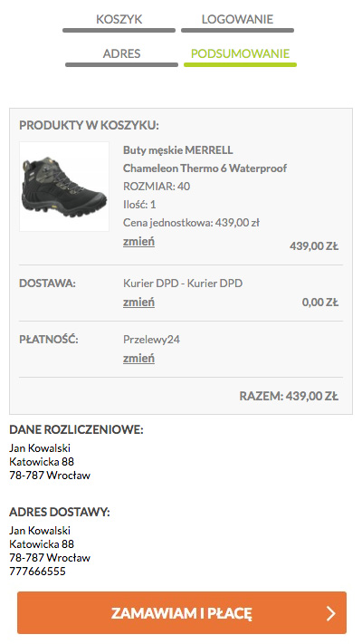
Task: Click the DANE ROZLICZENIOWE heading
Action: (76, 430)
